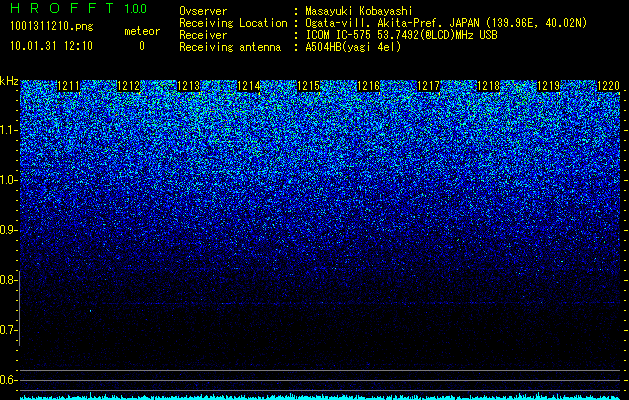This screenshot has width=629, height=400.
Task: Click the Receiving Location label
Action: (x=233, y=23)
